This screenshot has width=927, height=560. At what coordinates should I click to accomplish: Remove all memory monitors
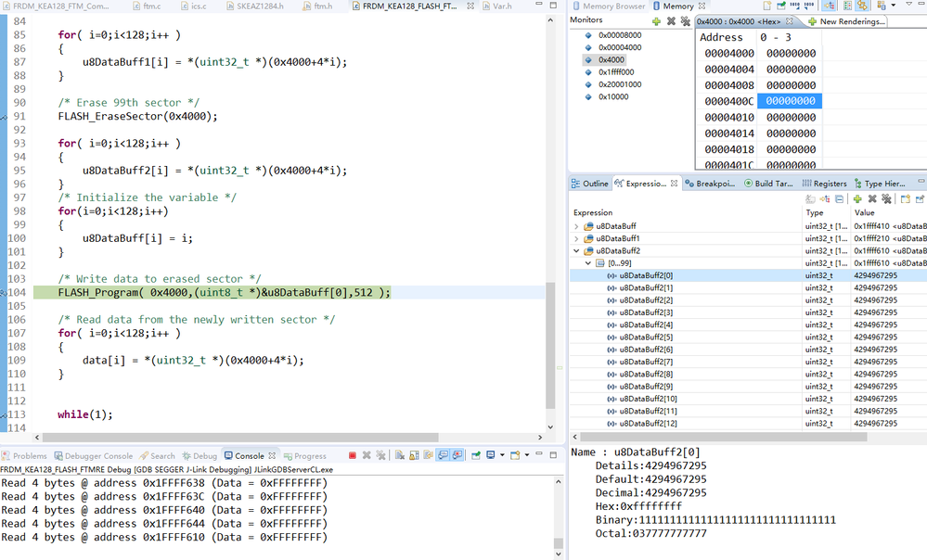tap(685, 21)
